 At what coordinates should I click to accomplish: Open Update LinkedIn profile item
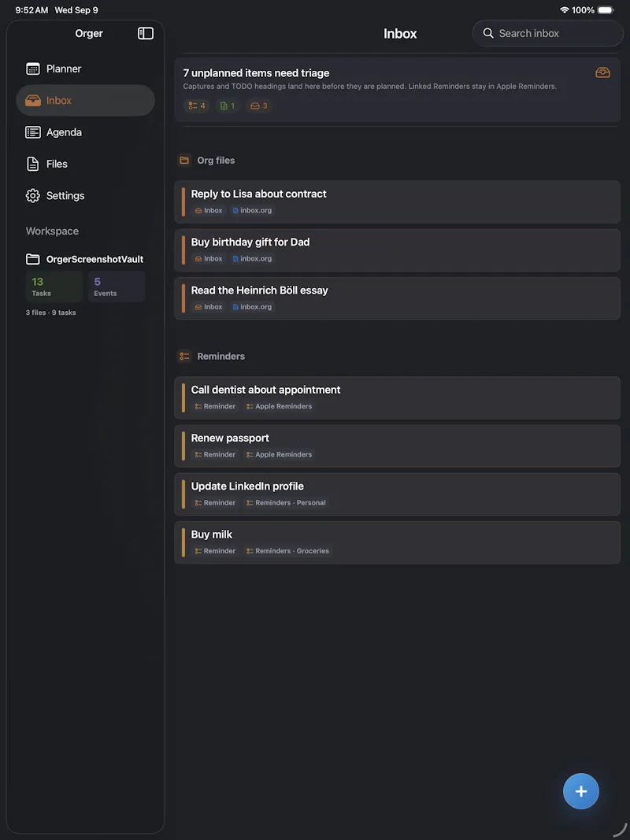tap(398, 494)
